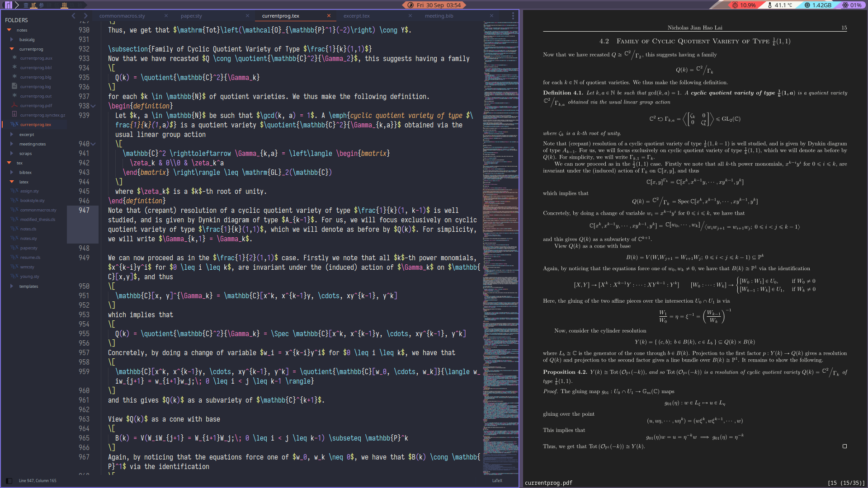868x488 pixels.
Task: Click the Line 947, Column 165 status text
Action: click(x=38, y=480)
